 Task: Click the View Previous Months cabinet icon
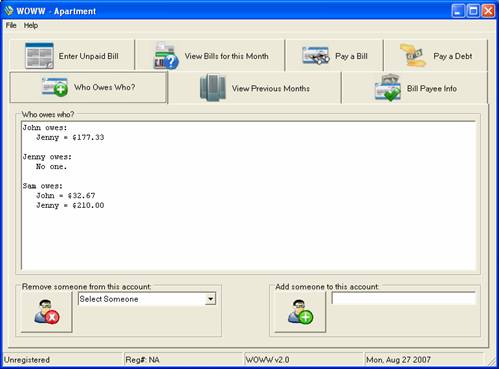tap(213, 88)
